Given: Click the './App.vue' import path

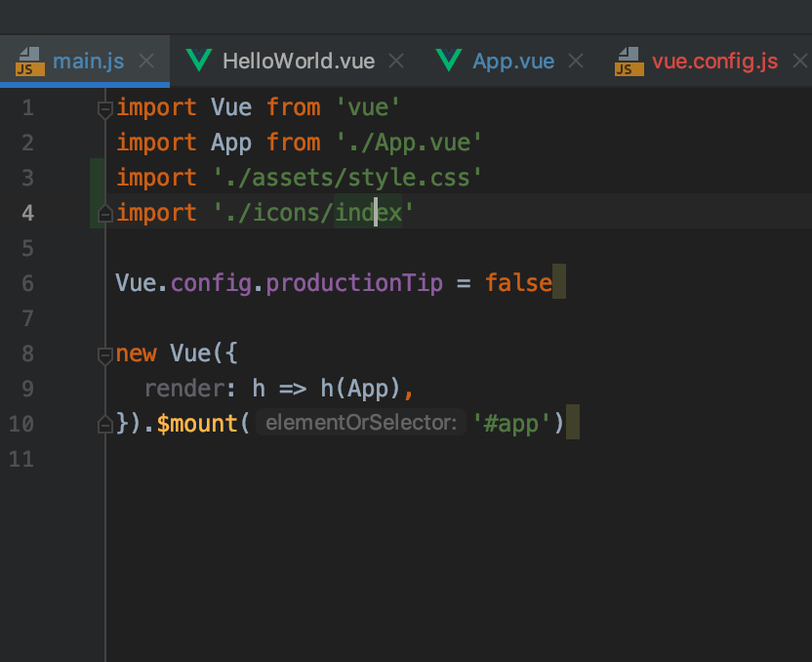Looking at the screenshot, I should [410, 143].
